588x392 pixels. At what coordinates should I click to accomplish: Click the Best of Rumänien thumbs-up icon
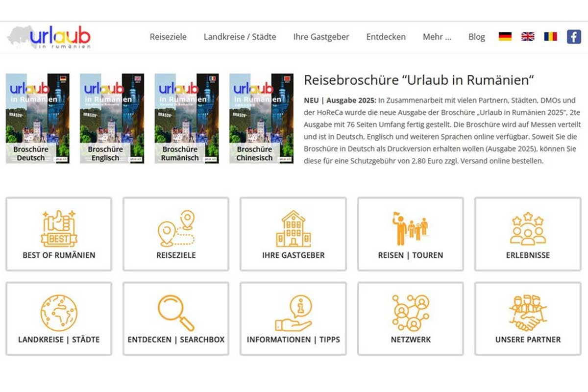click(x=59, y=228)
